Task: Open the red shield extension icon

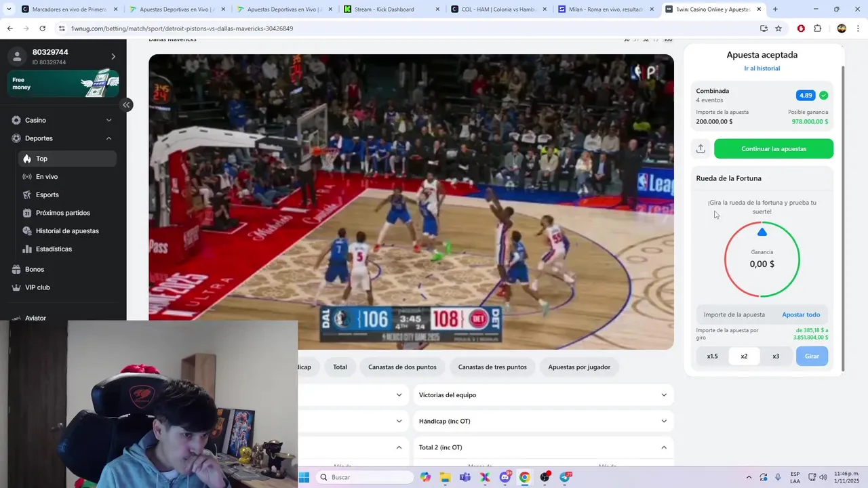Action: [801, 28]
